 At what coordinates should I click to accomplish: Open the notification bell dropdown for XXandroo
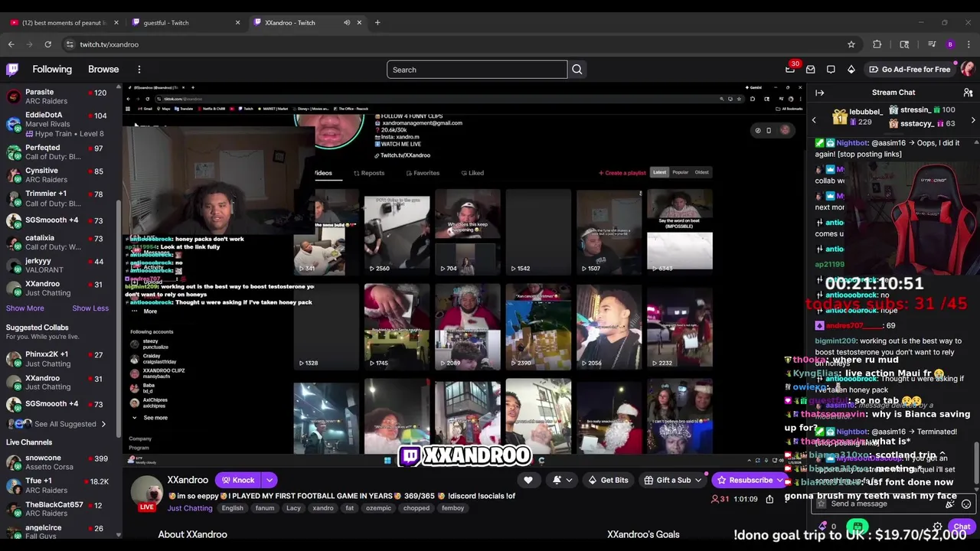562,480
